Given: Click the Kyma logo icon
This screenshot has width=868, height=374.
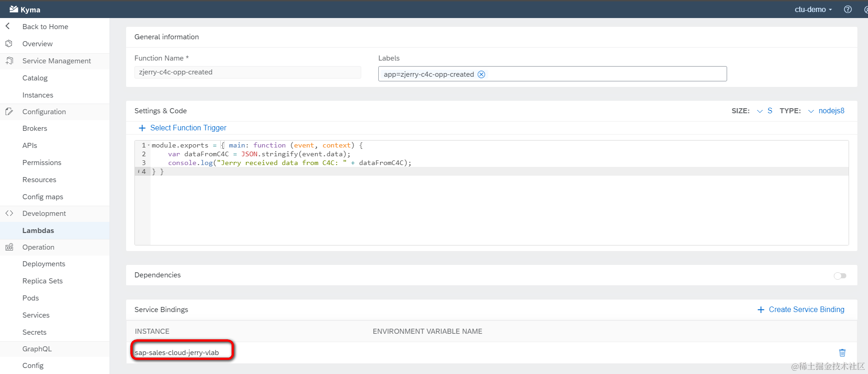Looking at the screenshot, I should point(14,9).
